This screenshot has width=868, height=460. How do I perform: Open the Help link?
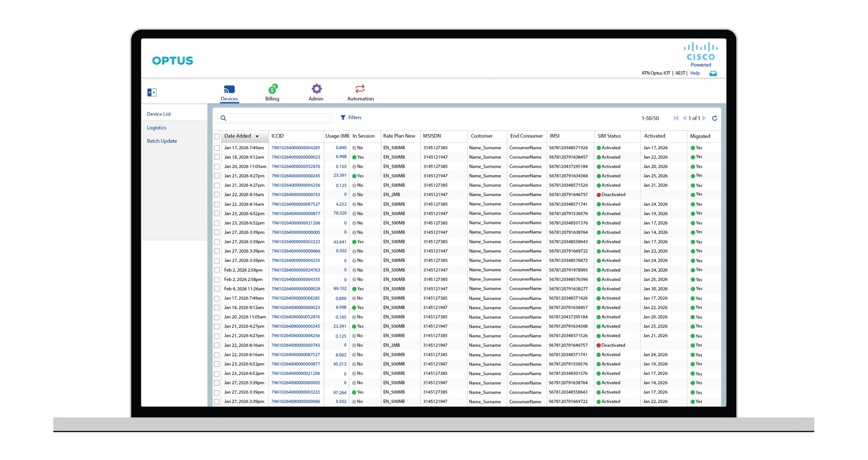click(695, 73)
